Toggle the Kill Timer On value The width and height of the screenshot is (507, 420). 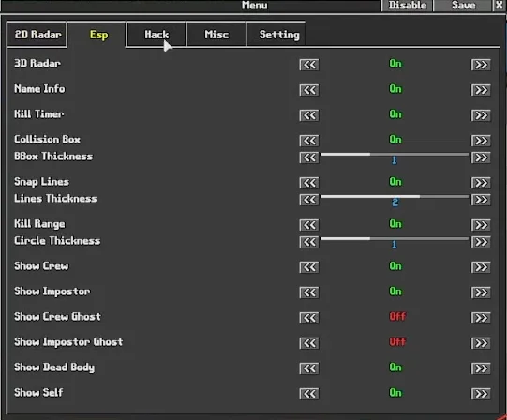pyautogui.click(x=395, y=114)
